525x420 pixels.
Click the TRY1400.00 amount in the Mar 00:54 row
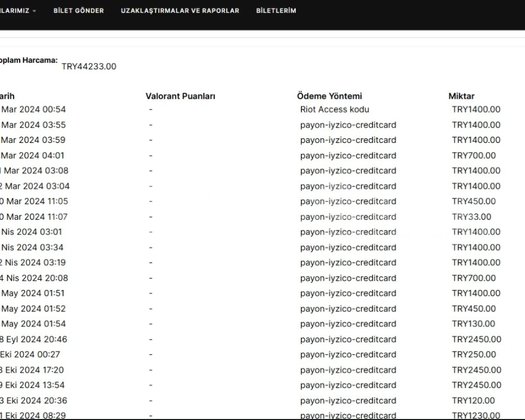[x=476, y=110]
